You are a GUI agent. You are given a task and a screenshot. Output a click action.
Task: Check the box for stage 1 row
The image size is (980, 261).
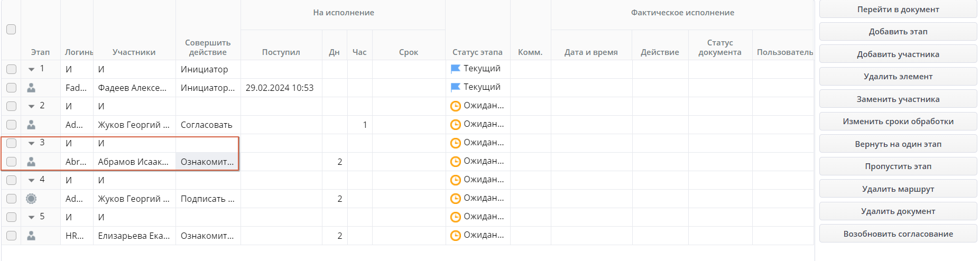tap(11, 69)
